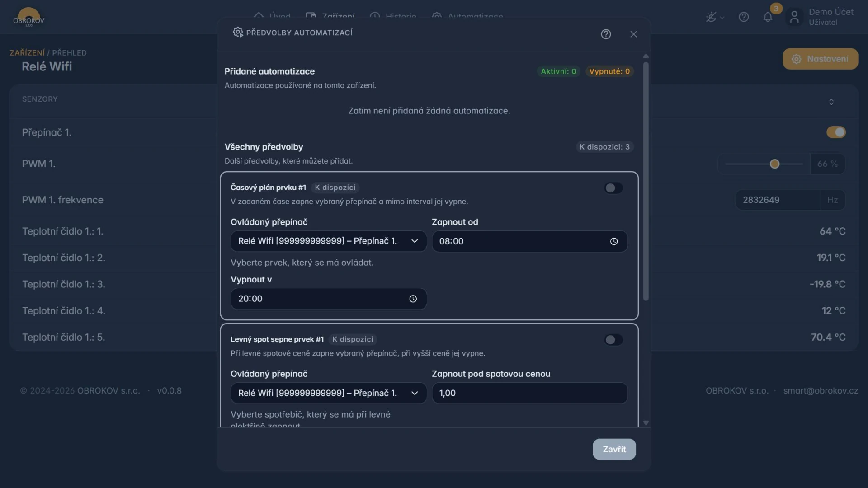This screenshot has height=488, width=868.
Task: Open the notifications bell
Action: point(768,17)
